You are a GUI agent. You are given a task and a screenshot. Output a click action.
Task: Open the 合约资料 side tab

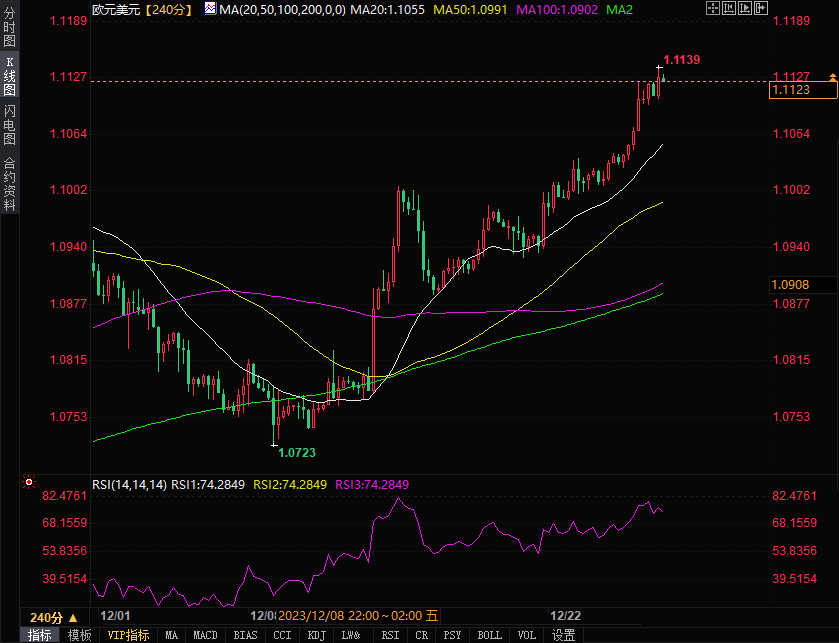click(9, 183)
